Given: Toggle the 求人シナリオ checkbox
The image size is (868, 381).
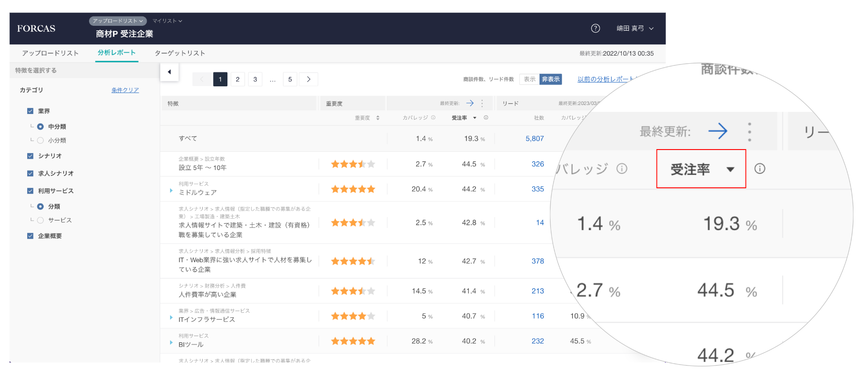Looking at the screenshot, I should pyautogui.click(x=30, y=174).
